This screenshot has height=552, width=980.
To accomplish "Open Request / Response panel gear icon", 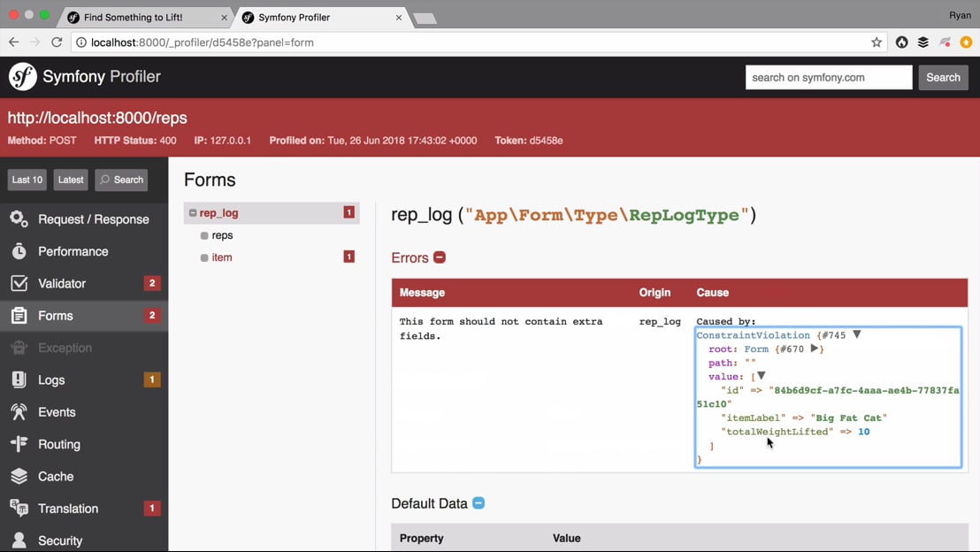I will click(x=19, y=218).
